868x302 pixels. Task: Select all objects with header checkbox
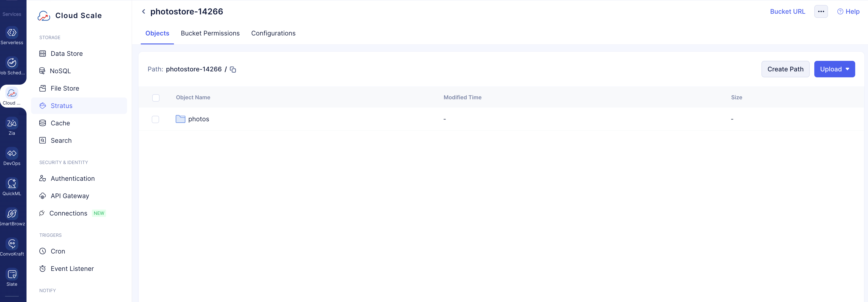coord(156,98)
